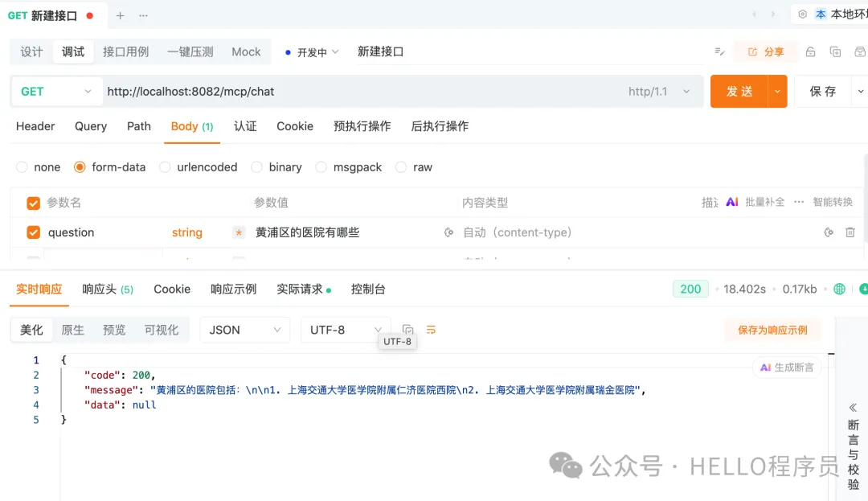Expand the Send button dropdown arrow

coord(777,92)
